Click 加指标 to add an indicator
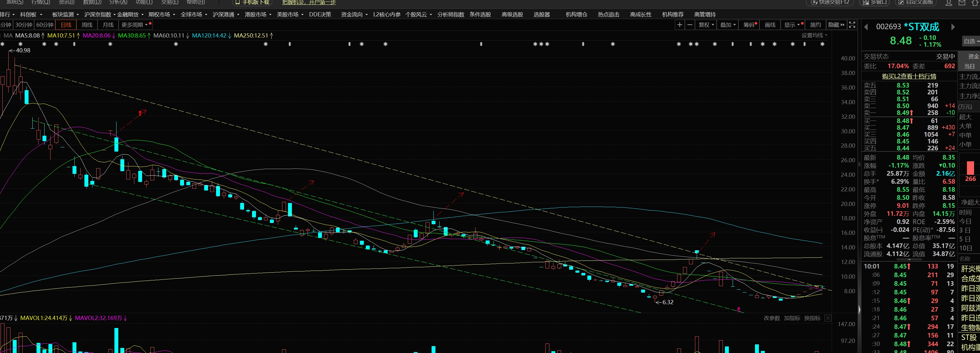 792,318
